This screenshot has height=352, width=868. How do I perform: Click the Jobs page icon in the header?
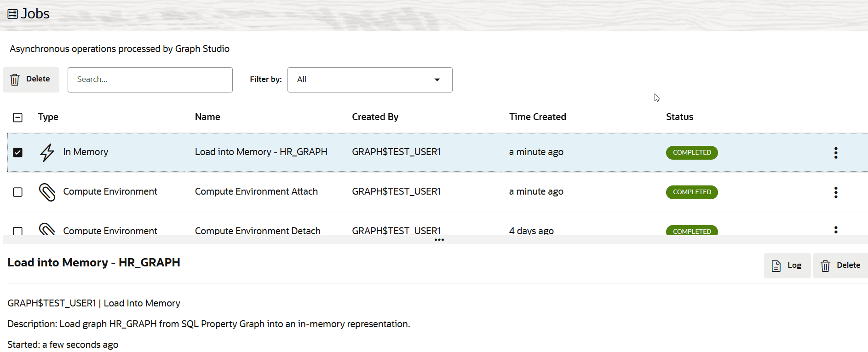(x=13, y=14)
